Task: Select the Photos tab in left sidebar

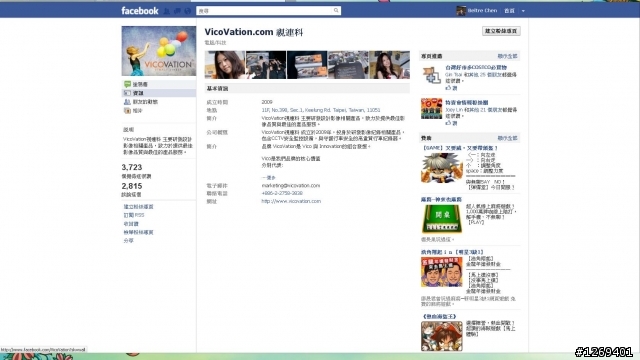Action: (x=159, y=111)
